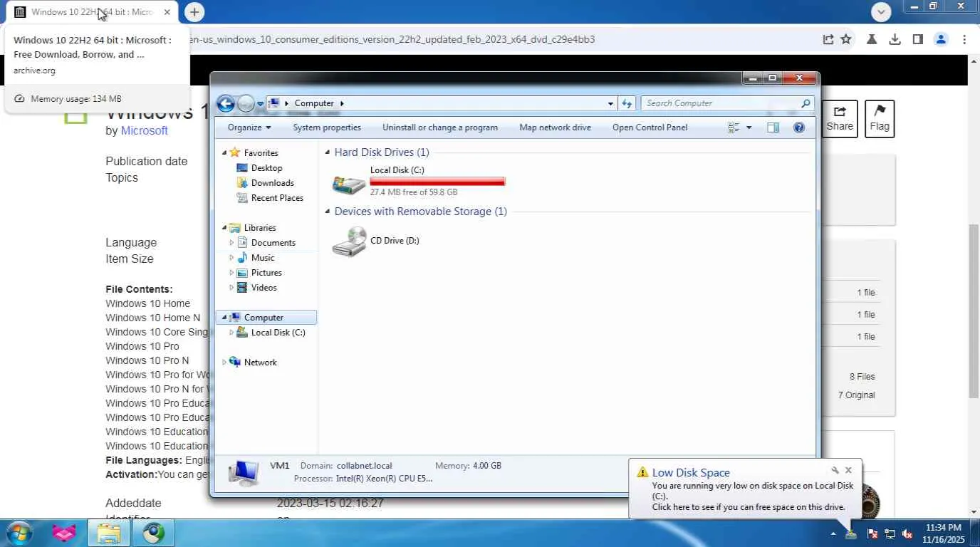Open the notification's wrench options icon

tap(835, 471)
